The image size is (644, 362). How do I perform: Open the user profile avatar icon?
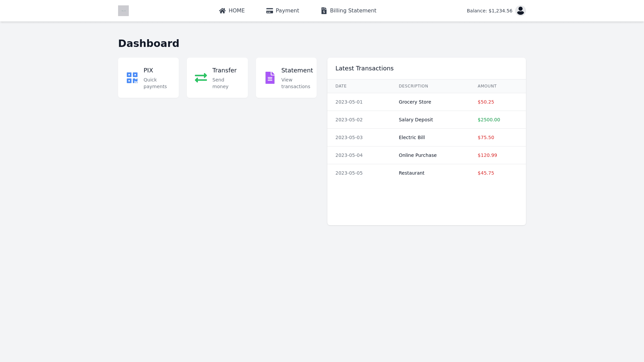point(520,11)
